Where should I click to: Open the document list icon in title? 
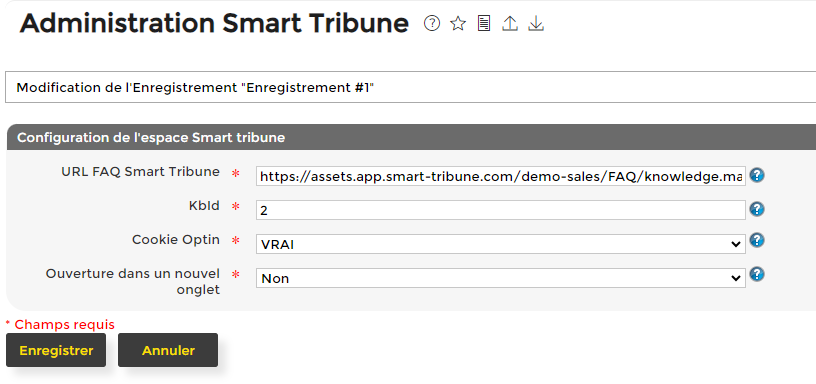484,23
